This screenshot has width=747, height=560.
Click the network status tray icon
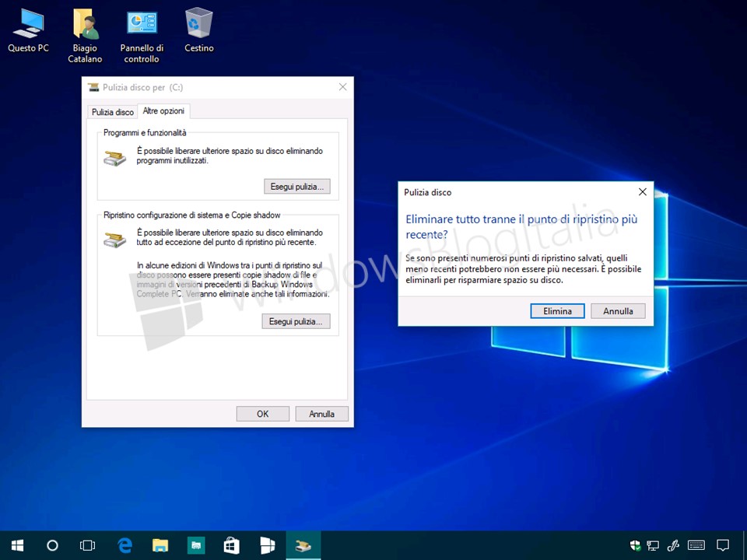[x=653, y=545]
